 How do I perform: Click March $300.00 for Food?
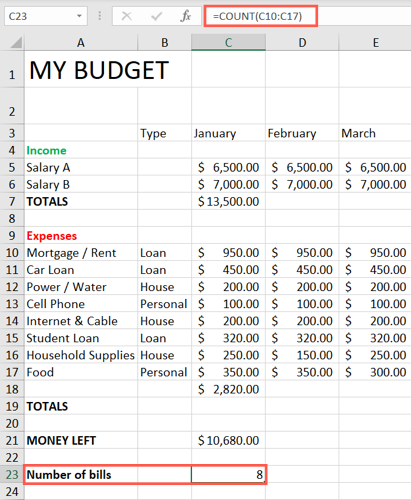[x=375, y=372]
